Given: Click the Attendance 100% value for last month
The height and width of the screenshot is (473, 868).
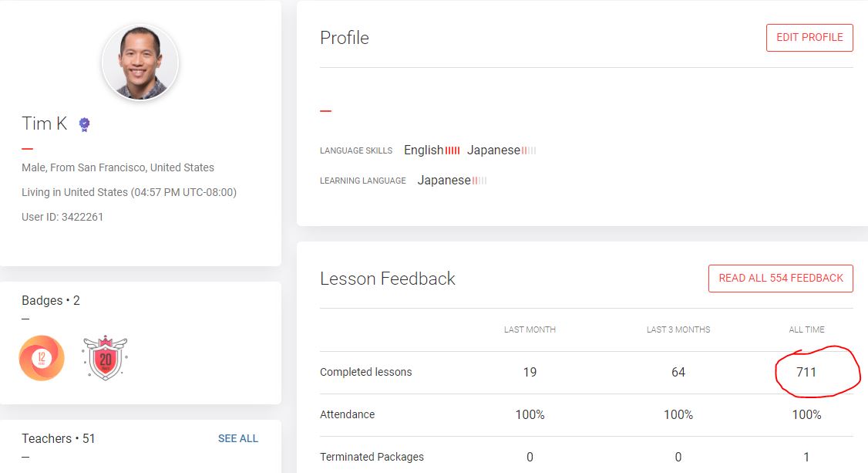Looking at the screenshot, I should tap(530, 414).
